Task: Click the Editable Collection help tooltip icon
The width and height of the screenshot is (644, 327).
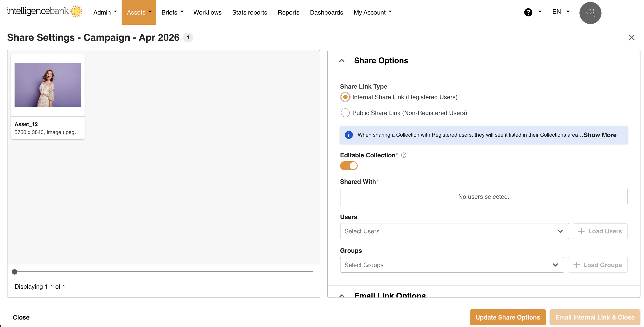Action: point(403,155)
